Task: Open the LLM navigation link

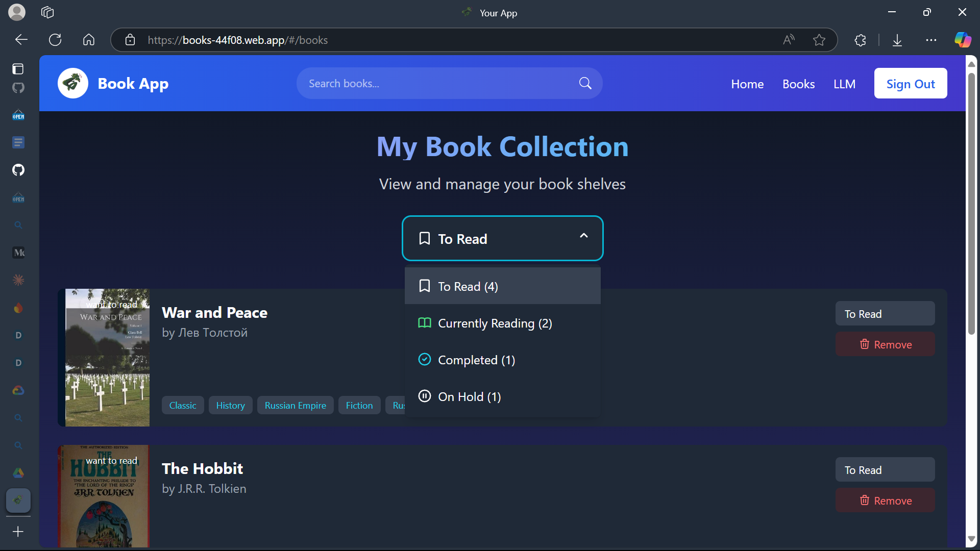Action: click(x=844, y=84)
